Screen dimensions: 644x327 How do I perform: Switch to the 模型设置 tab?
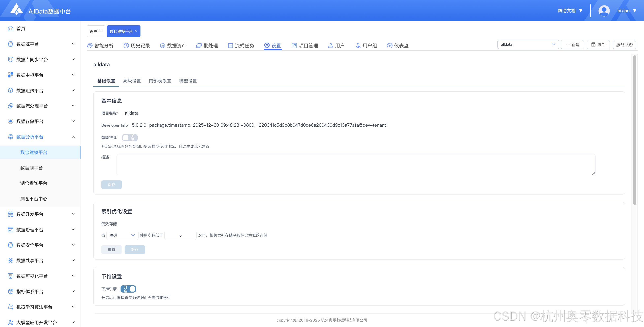pos(188,81)
